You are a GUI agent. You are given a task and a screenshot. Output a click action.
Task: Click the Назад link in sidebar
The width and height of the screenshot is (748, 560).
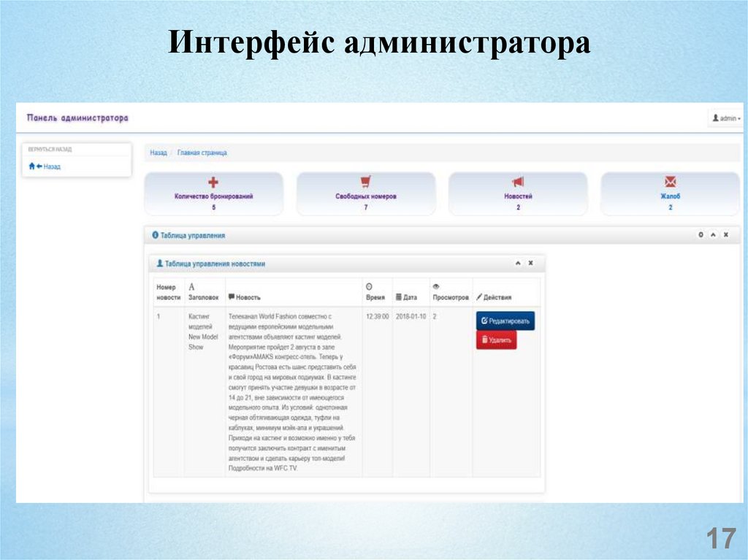point(52,166)
